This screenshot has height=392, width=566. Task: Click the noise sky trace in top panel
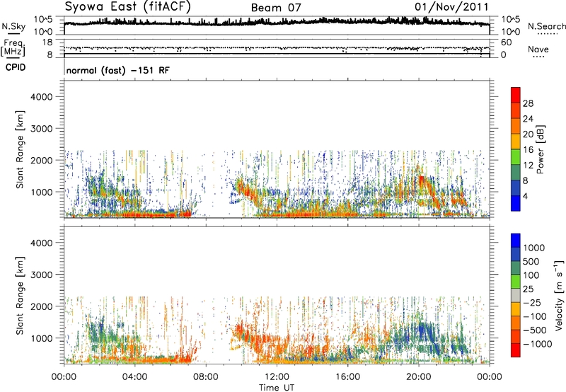pos(277,23)
